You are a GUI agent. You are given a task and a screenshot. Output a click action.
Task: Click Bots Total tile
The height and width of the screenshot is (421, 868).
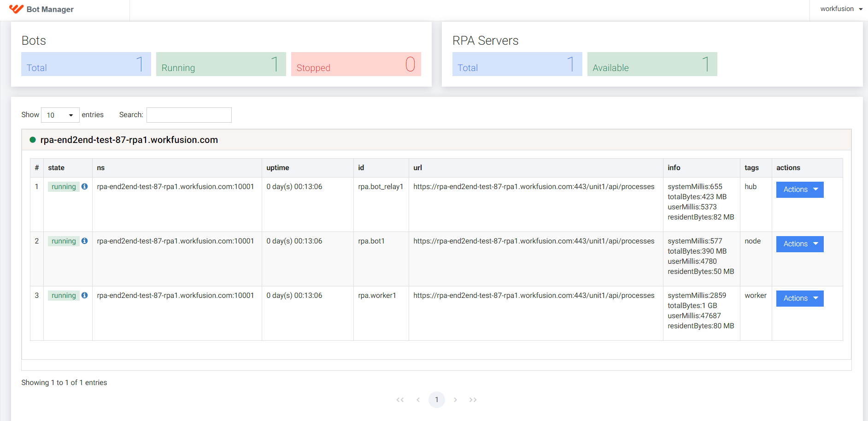[x=86, y=64]
